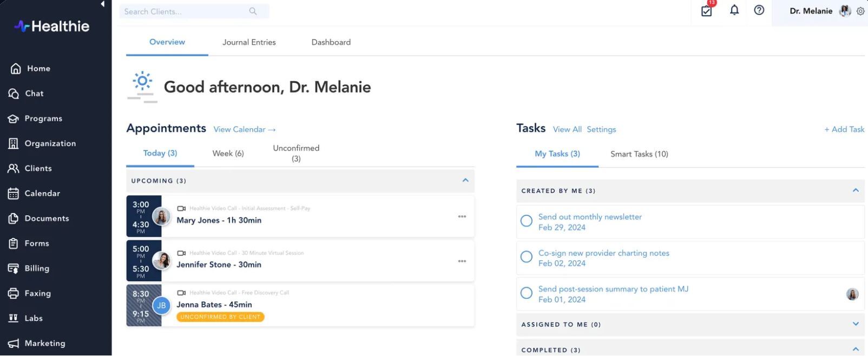
Task: Click 'Jenna Bates - 45min' appointment name
Action: [x=214, y=305]
